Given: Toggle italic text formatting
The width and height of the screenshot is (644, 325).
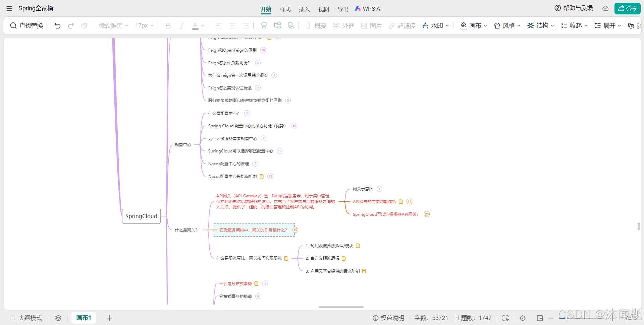Looking at the screenshot, I should click(x=181, y=25).
